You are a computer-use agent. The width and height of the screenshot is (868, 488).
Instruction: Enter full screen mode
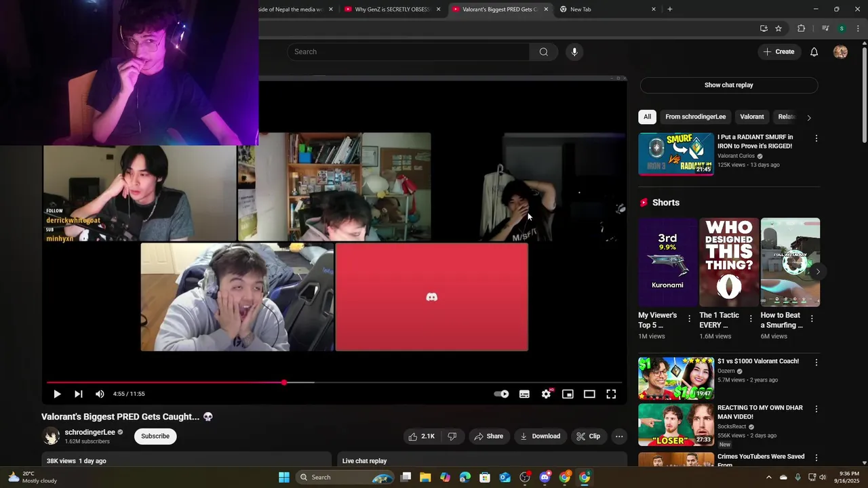click(x=611, y=394)
